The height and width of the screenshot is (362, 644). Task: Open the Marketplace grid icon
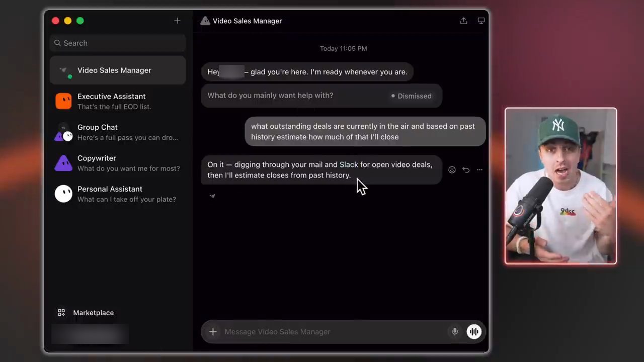(x=61, y=313)
